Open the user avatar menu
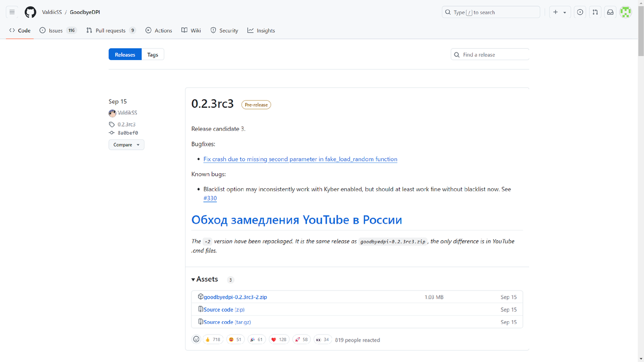The height and width of the screenshot is (362, 644). [625, 12]
